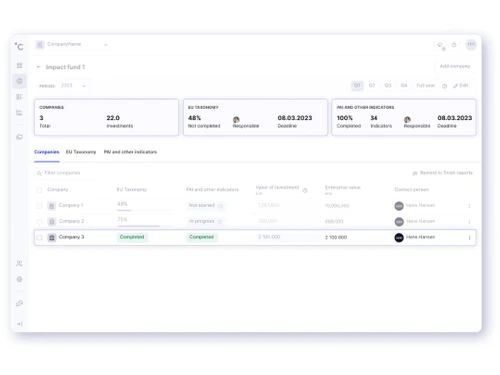This screenshot has height=375, width=500.
Task: Click Hans Hansen avatar in Company 3 row
Action: 399,237
